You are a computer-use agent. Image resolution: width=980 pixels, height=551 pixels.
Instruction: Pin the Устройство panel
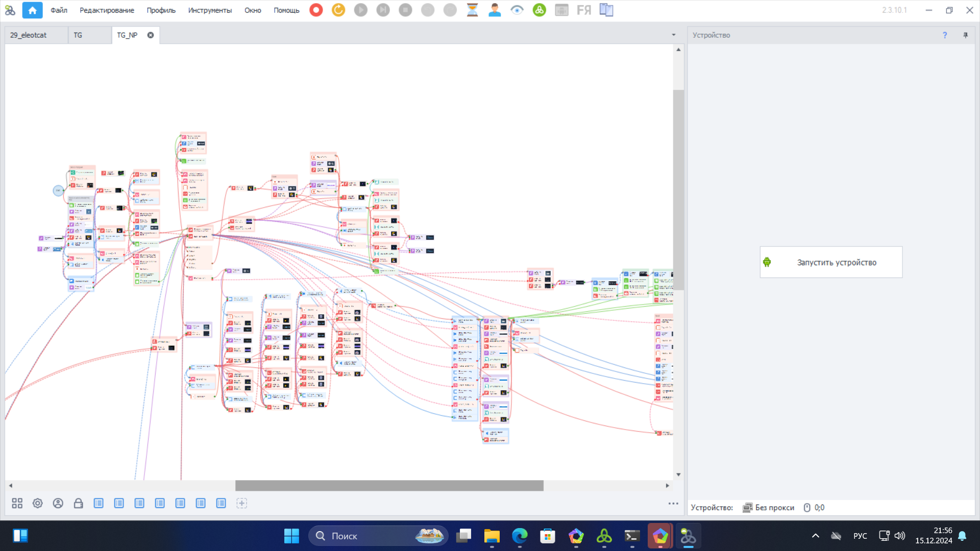(x=966, y=35)
